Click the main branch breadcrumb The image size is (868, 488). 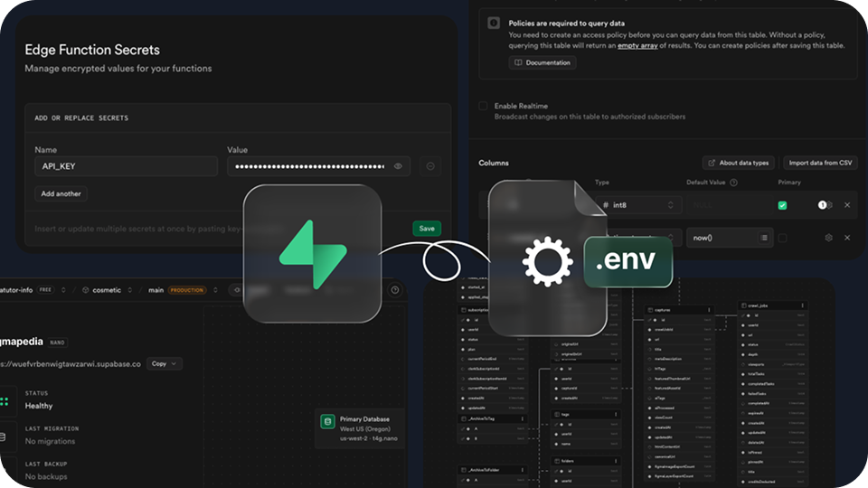pyautogui.click(x=156, y=290)
